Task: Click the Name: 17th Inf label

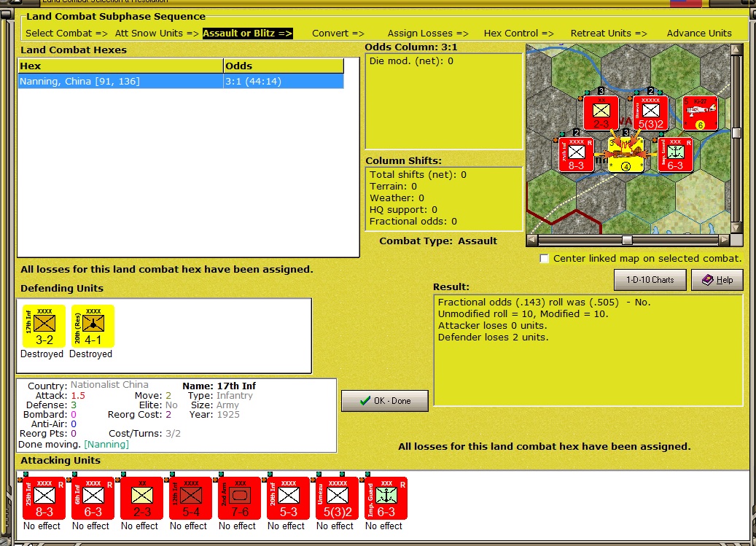Action: point(219,386)
